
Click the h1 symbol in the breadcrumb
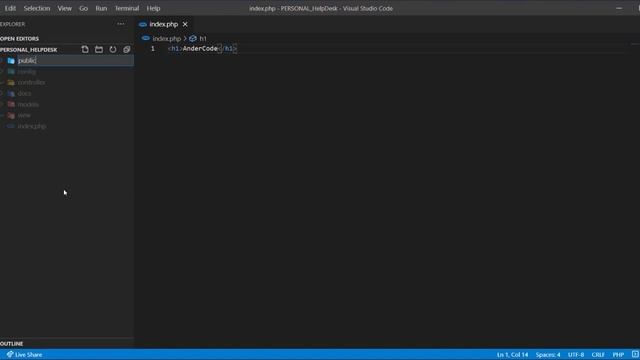(x=202, y=38)
